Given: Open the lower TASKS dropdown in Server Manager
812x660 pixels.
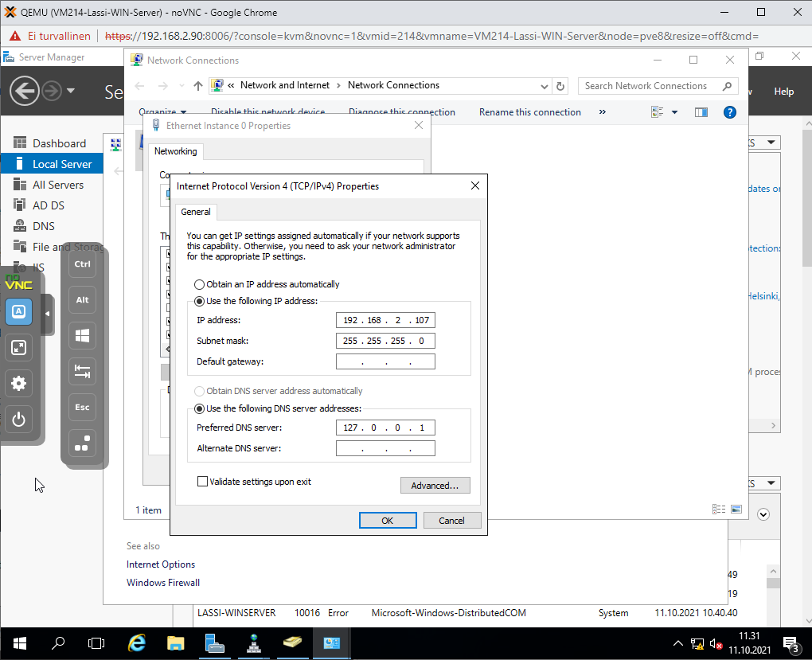Looking at the screenshot, I should coord(771,483).
